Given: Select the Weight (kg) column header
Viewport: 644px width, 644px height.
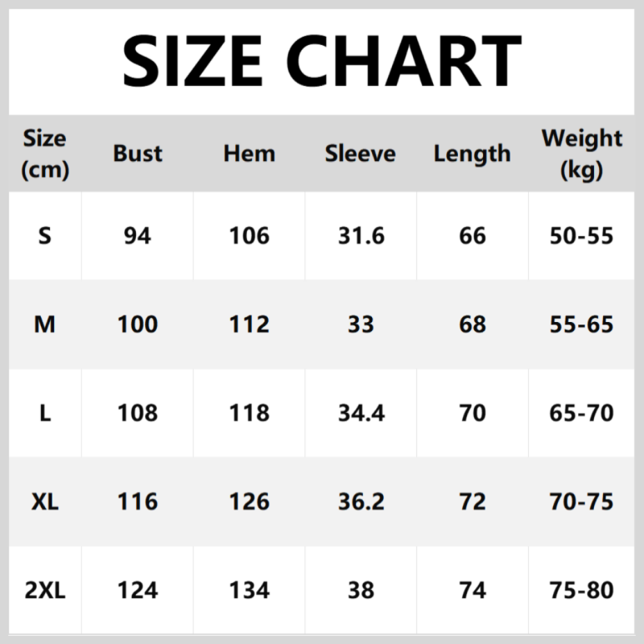Looking at the screenshot, I should (x=582, y=153).
